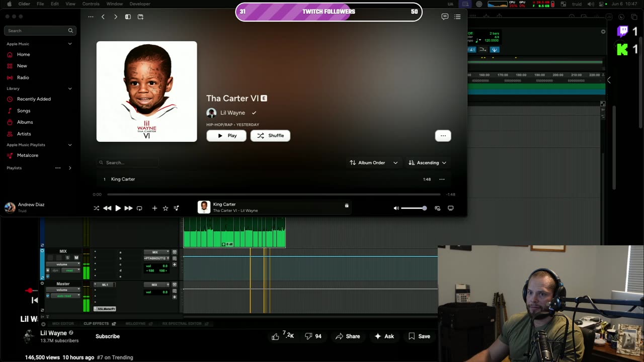Collapse Apple Music Playlists section
Viewport: 644px width, 362px height.
[x=70, y=145]
